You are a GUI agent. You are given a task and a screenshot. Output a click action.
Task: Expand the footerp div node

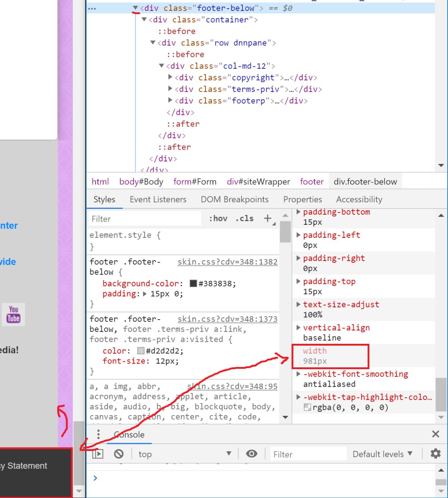tap(170, 100)
